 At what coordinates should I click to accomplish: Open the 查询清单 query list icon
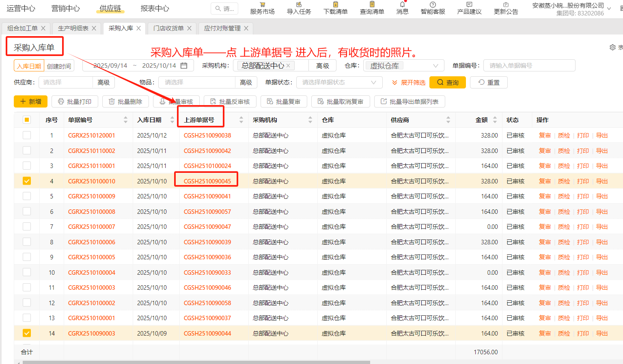[372, 8]
